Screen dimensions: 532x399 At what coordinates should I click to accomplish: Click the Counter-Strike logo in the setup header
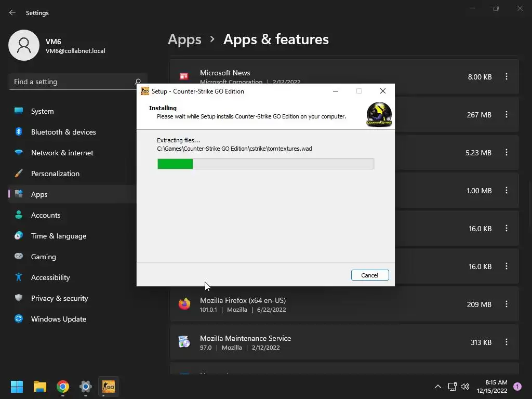click(x=379, y=115)
